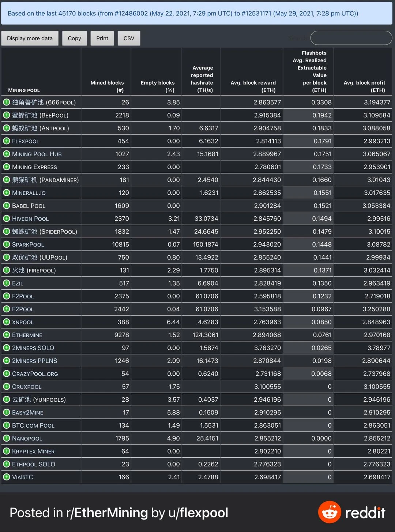The image size is (395, 532).
Task: Click the plus icon beside Nanopool
Action: click(x=7, y=438)
